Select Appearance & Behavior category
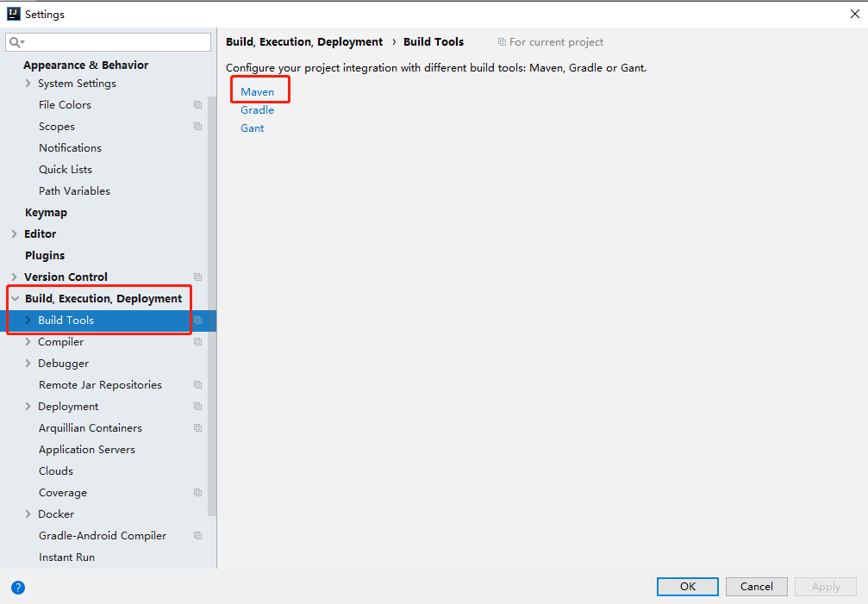The width and height of the screenshot is (868, 604). tap(86, 65)
